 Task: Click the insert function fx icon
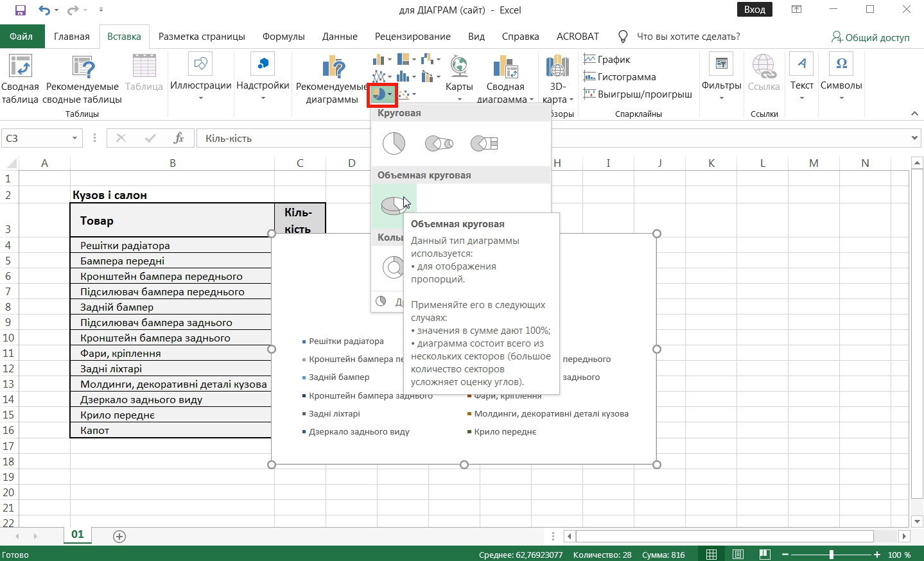click(179, 138)
